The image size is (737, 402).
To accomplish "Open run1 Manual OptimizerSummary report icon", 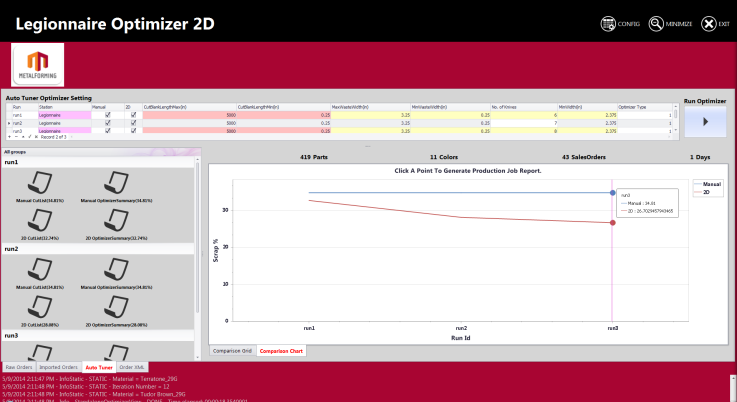I will click(x=116, y=183).
